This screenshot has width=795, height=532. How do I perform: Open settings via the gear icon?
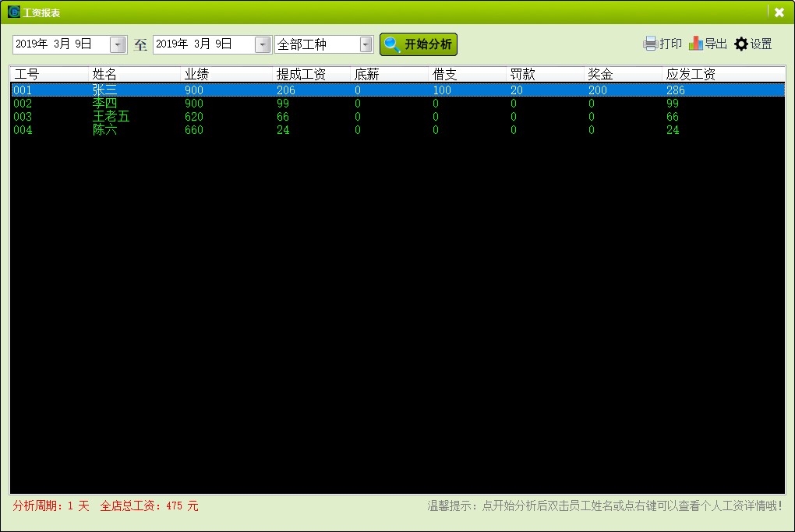point(741,44)
